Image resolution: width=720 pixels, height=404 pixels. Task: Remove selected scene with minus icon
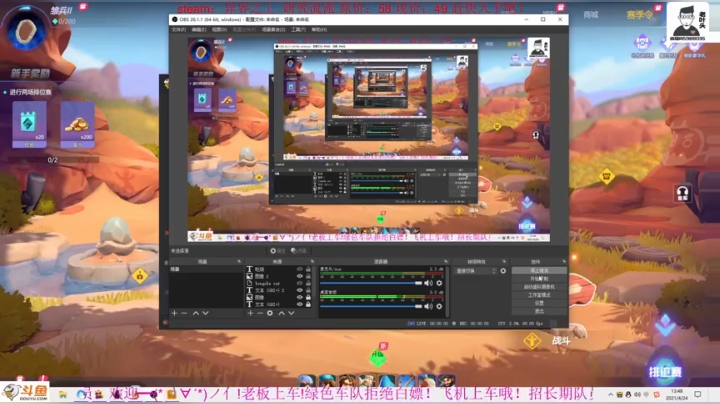(184, 313)
